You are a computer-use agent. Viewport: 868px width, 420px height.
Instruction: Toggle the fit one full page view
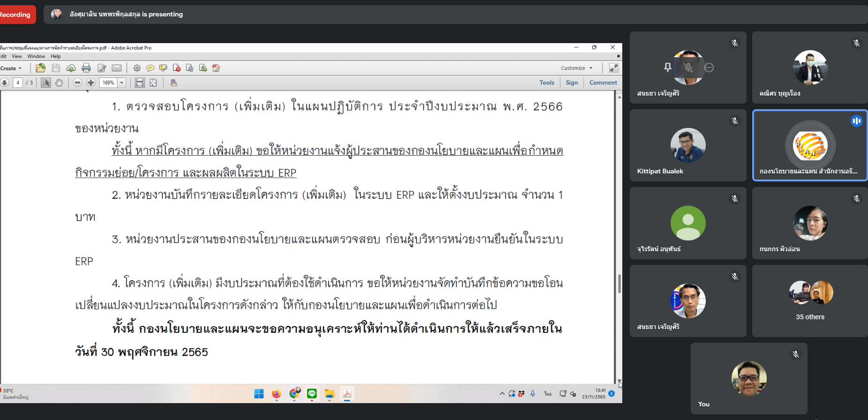[x=153, y=82]
